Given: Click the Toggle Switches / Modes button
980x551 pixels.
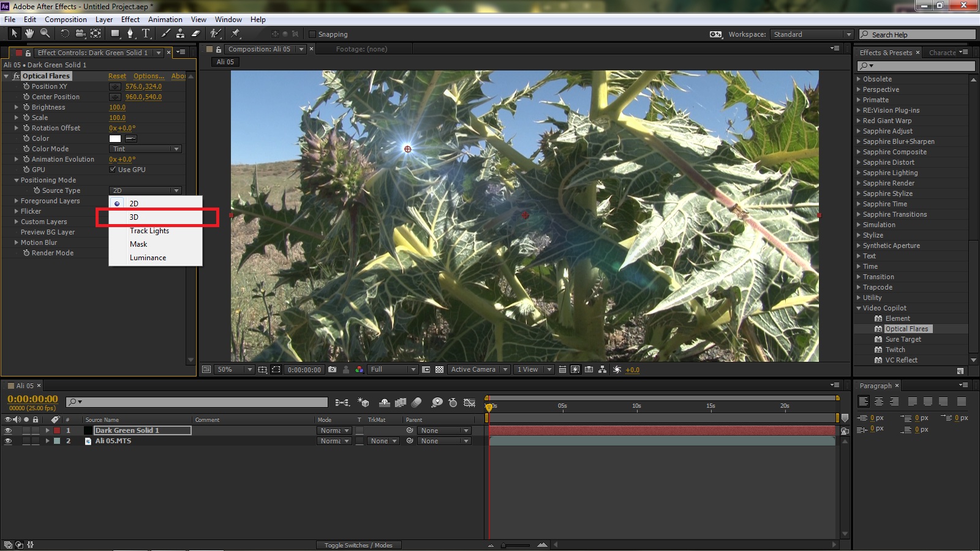Looking at the screenshot, I should pos(358,545).
